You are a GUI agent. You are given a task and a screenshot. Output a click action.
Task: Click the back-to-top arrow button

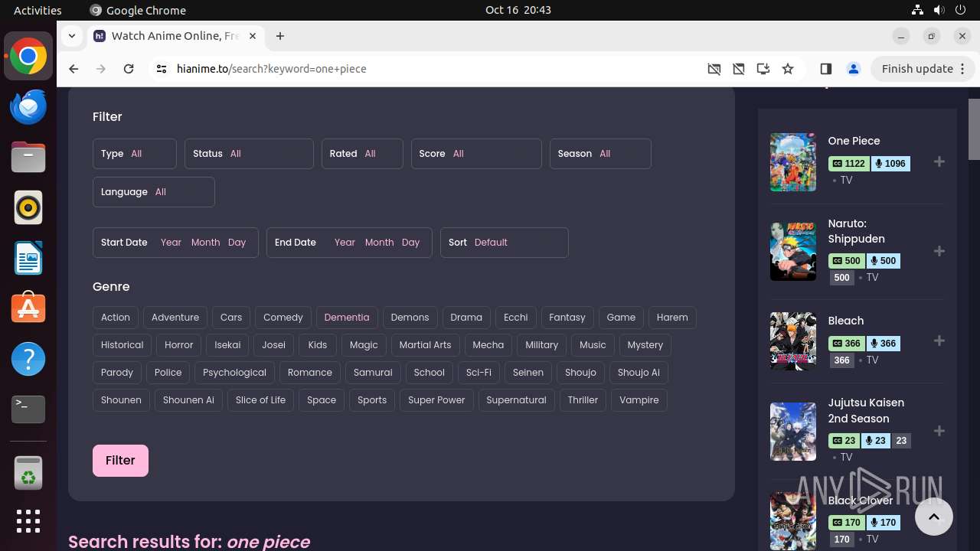coord(934,517)
